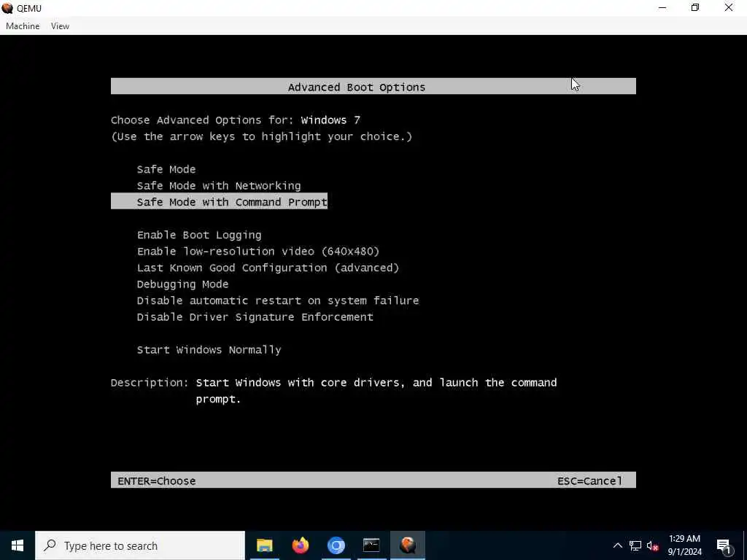Select Start Windows Normally option

pyautogui.click(x=209, y=350)
